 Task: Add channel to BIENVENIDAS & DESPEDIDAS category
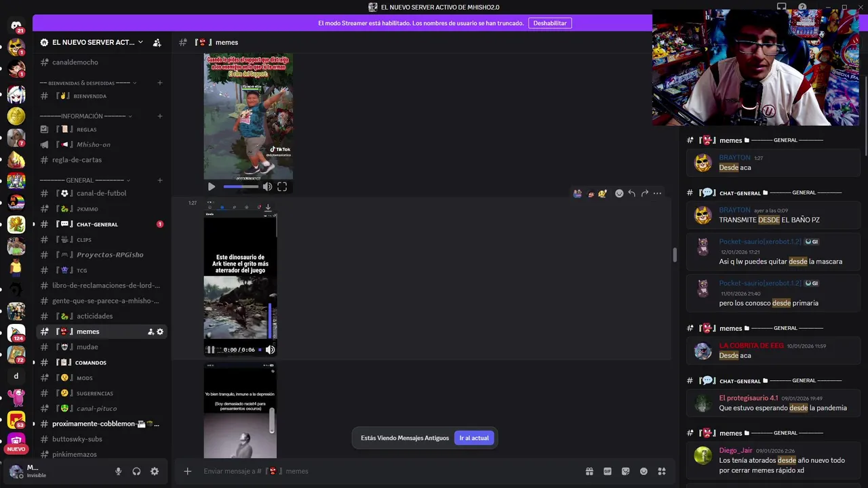click(160, 83)
